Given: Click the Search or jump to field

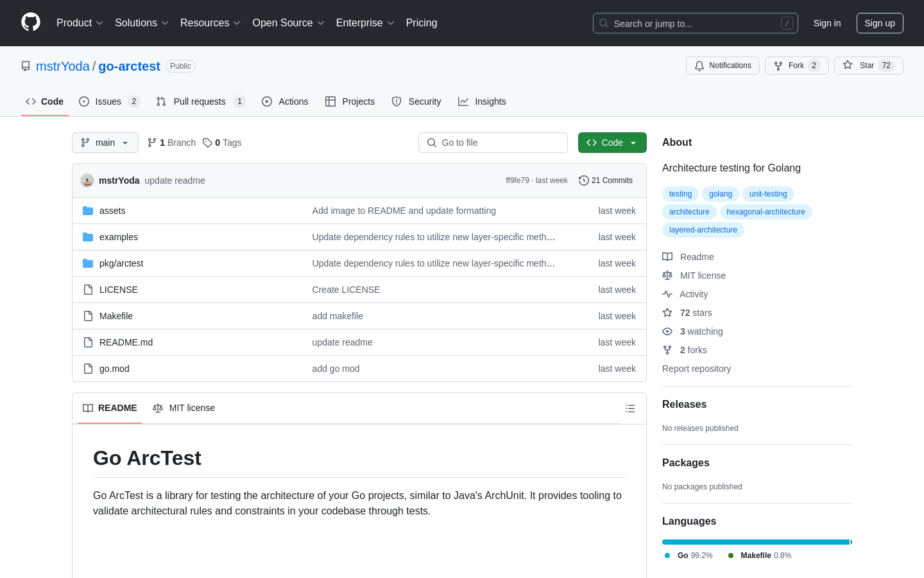Looking at the screenshot, I should tap(696, 23).
